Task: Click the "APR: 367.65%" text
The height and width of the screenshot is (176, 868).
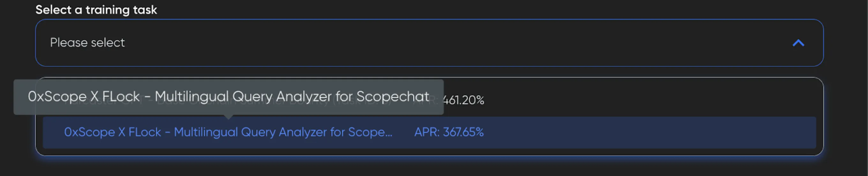Action: (448, 132)
